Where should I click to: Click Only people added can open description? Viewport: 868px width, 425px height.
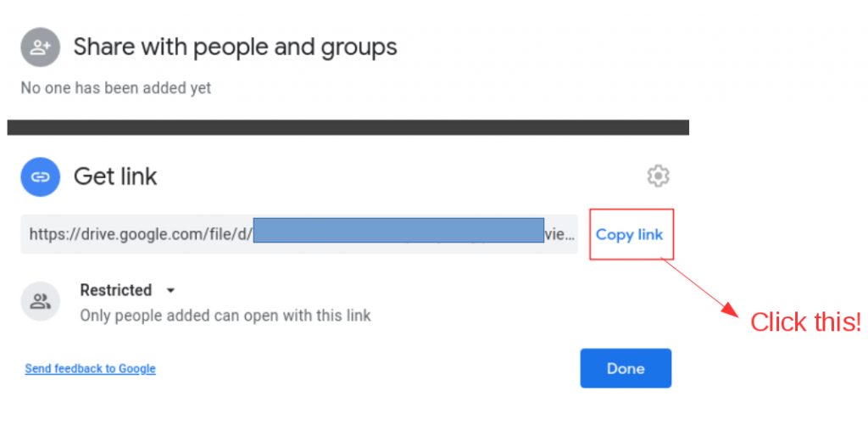225,316
